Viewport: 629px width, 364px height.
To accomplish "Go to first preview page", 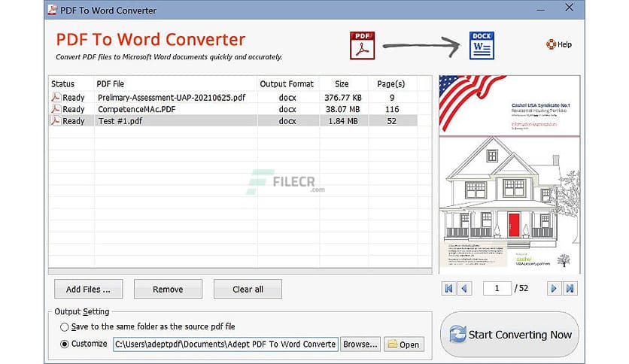I will coord(448,288).
